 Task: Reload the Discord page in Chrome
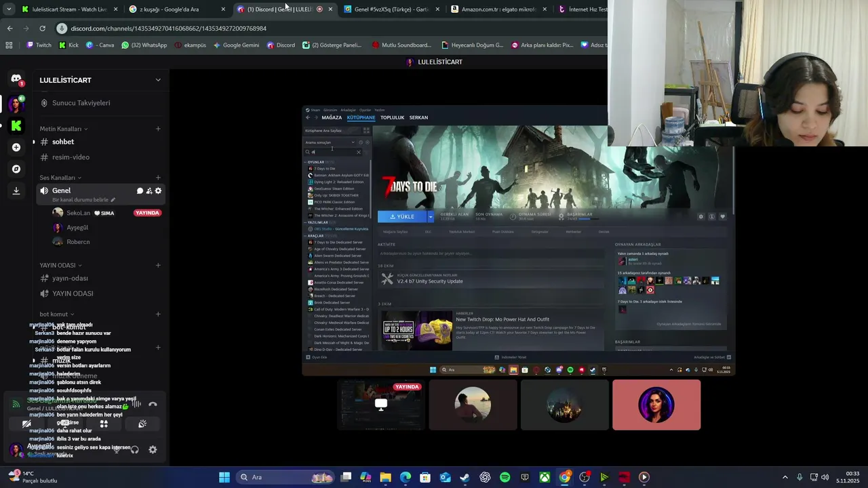coord(42,28)
